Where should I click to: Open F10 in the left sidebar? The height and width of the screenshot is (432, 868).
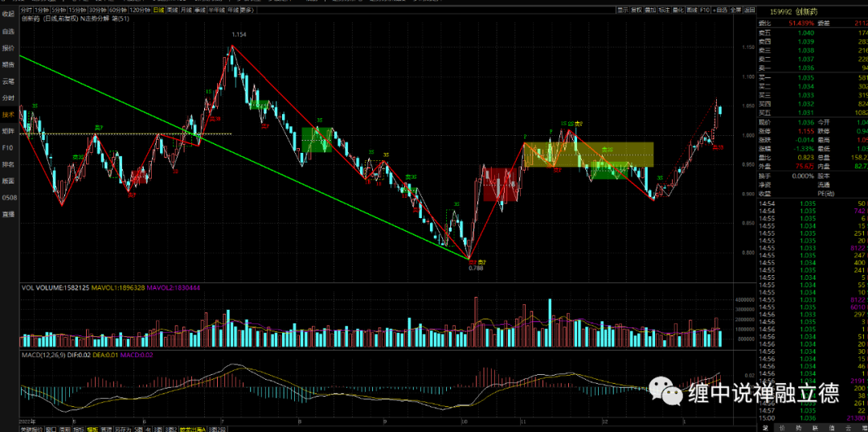8,148
